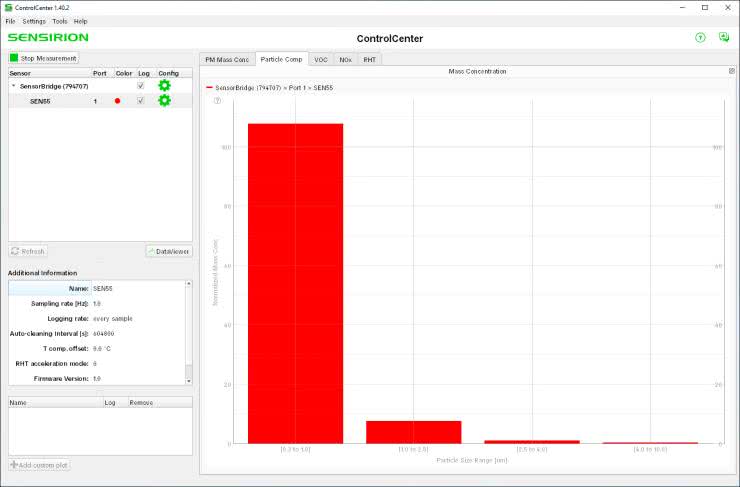Click the Mass Concentration panel maximize icon
740x487 pixels.
pos(731,72)
